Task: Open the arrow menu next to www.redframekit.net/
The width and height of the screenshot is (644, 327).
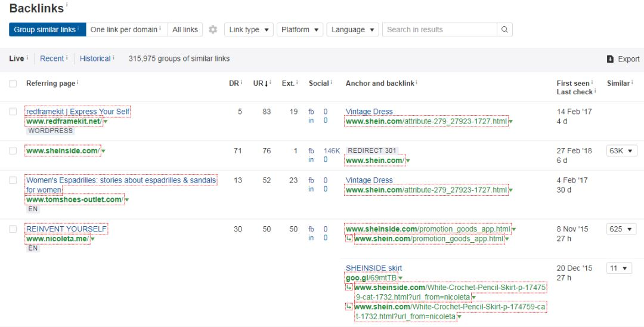Action: pos(106,122)
